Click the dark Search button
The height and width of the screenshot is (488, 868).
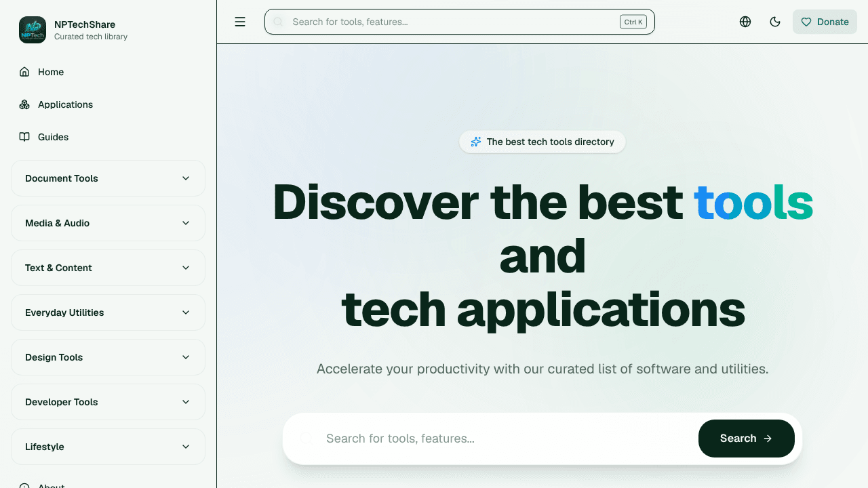(x=747, y=439)
